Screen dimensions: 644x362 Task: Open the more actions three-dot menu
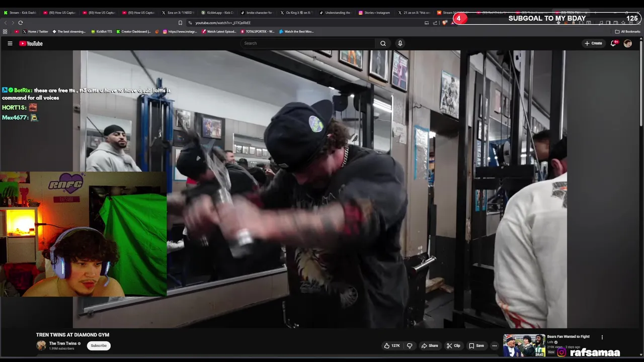[x=495, y=345]
